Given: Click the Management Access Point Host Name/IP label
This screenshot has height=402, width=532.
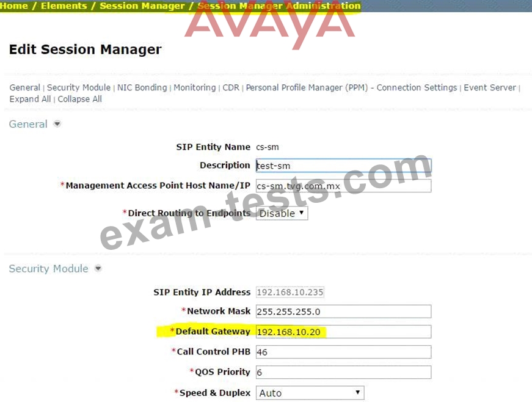Looking at the screenshot, I should 158,186.
